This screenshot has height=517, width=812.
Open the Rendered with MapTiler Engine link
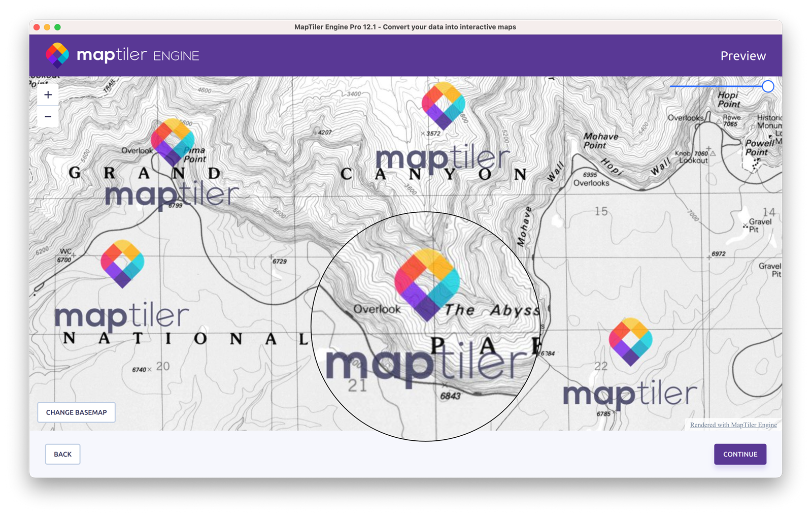tap(733, 425)
